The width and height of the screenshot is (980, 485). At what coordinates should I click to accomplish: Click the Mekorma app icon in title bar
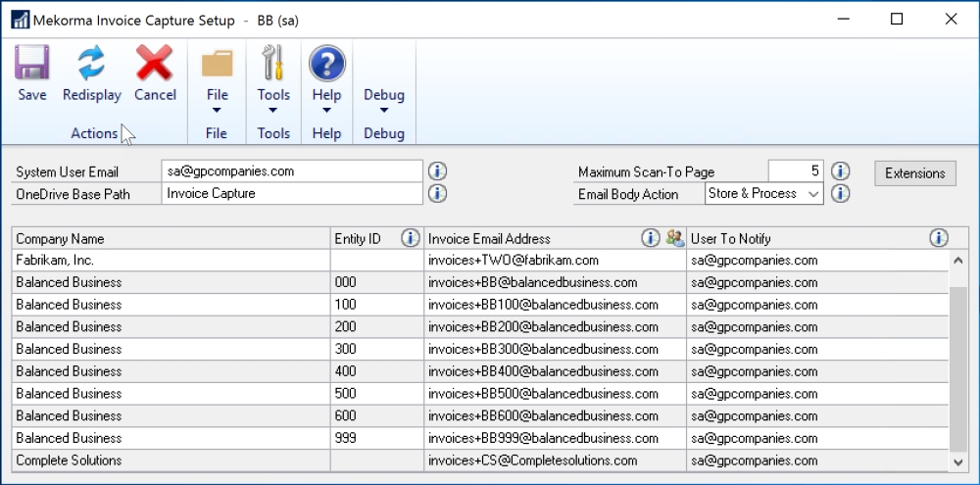pyautogui.click(x=20, y=20)
